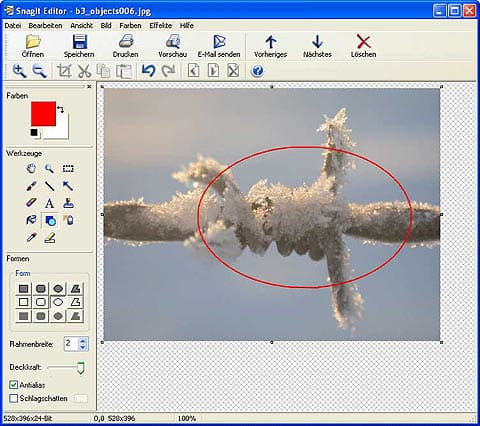Increase Rahmenbreite with up arrow

click(83, 341)
